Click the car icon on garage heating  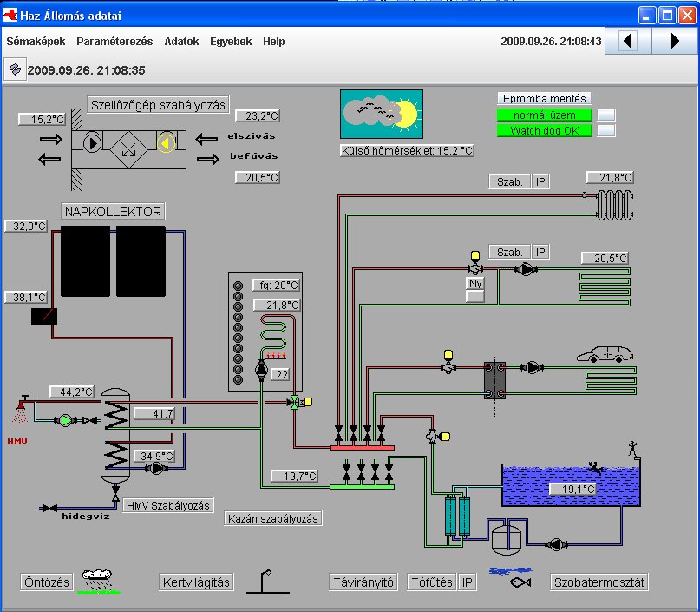click(x=605, y=354)
